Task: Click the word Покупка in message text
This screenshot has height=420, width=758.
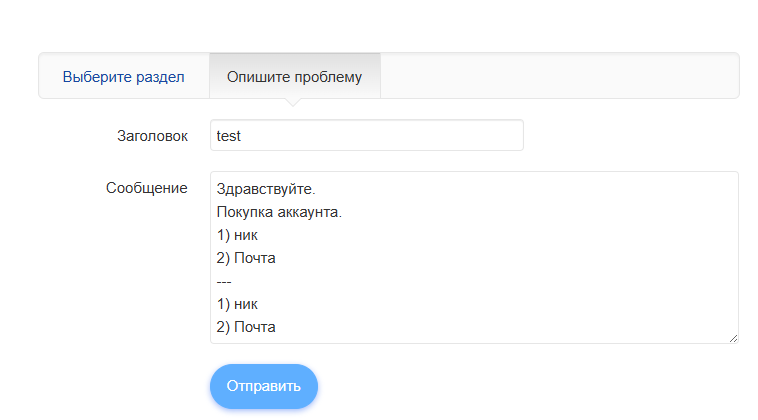Action: pyautogui.click(x=245, y=212)
